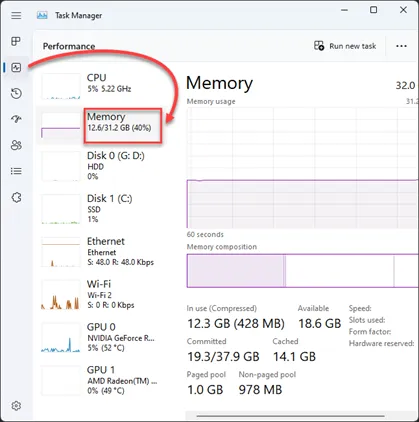419x422 pixels.
Task: Click the horizontal scrollbar at bottom
Action: point(291,416)
